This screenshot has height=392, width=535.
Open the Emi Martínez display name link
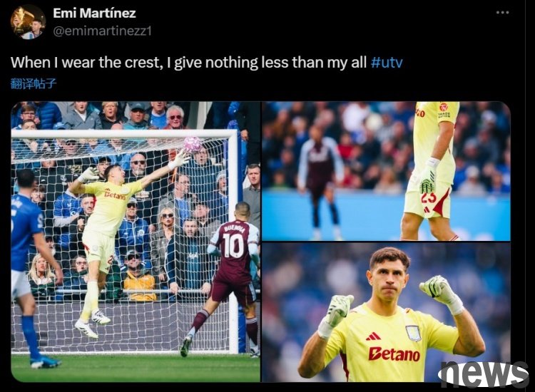tap(94, 14)
